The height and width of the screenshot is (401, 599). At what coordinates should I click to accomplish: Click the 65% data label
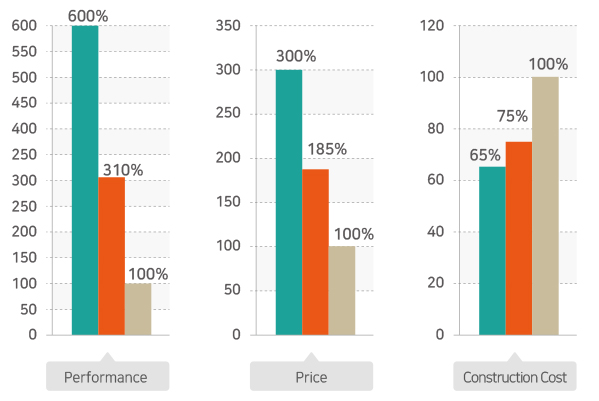(485, 155)
